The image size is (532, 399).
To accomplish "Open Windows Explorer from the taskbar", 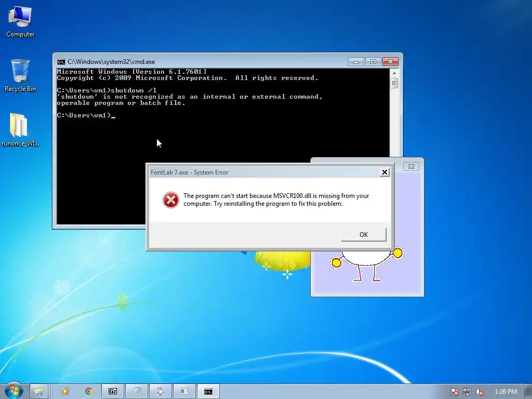I will click(39, 391).
